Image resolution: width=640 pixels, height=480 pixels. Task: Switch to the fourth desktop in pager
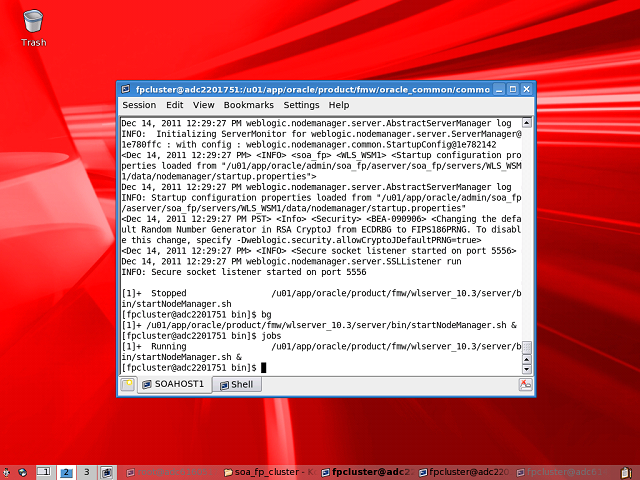(107, 472)
